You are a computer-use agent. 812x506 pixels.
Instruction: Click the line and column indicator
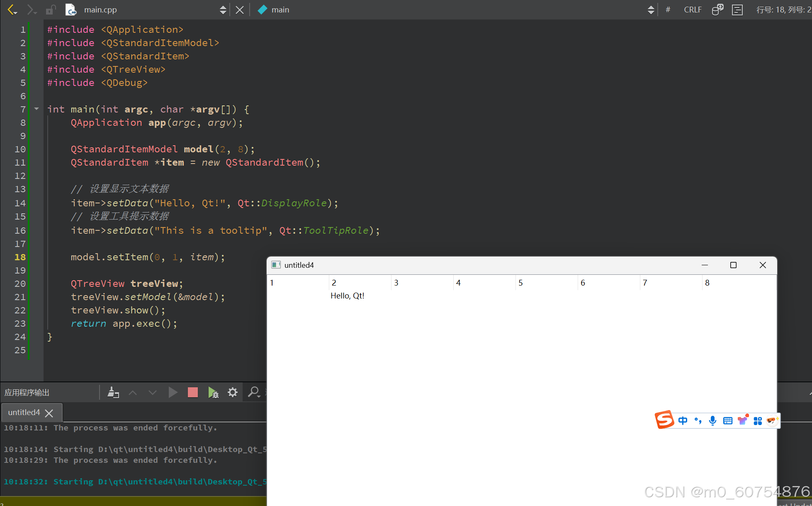coord(783,10)
